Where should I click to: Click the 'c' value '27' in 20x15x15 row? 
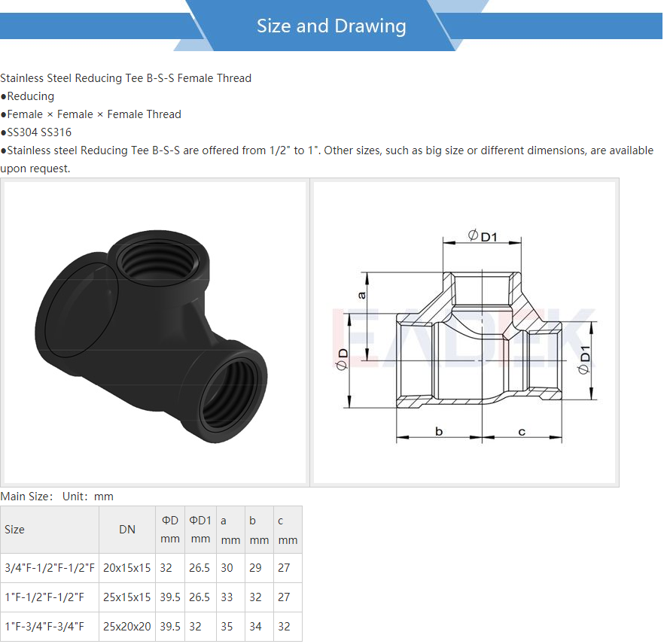[x=288, y=568]
